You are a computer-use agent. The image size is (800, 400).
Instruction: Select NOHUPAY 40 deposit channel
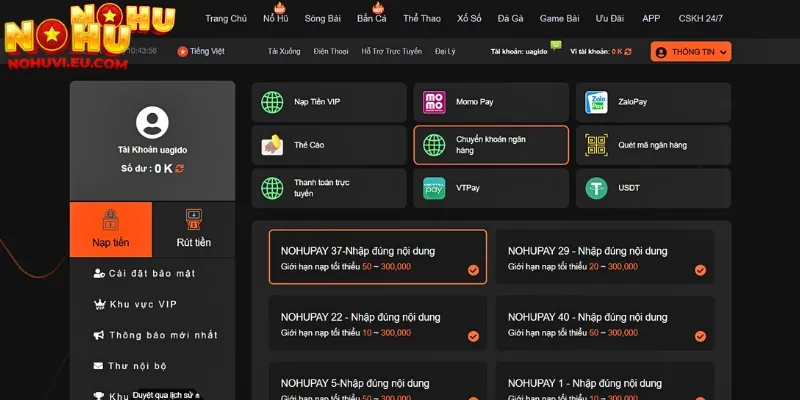point(605,323)
